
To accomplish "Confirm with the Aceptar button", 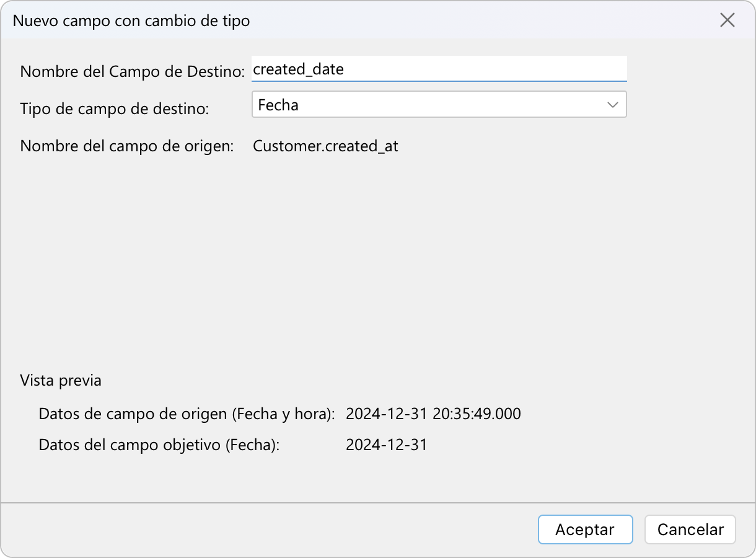I will 585,529.
